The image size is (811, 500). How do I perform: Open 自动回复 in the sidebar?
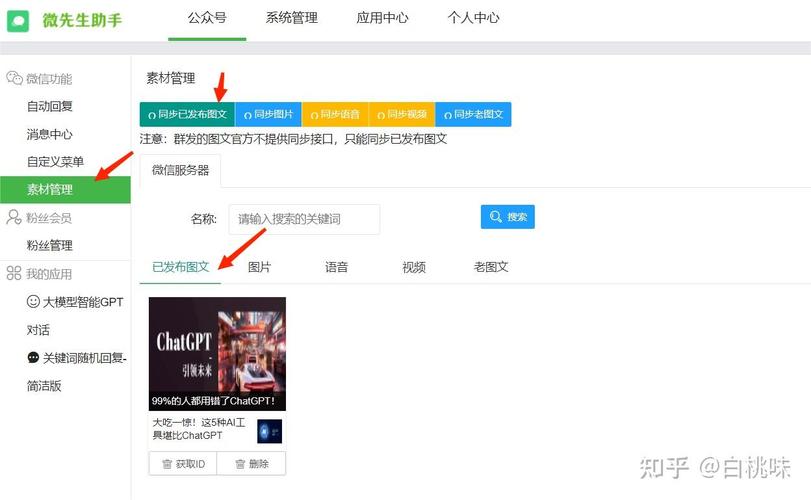pyautogui.click(x=50, y=106)
